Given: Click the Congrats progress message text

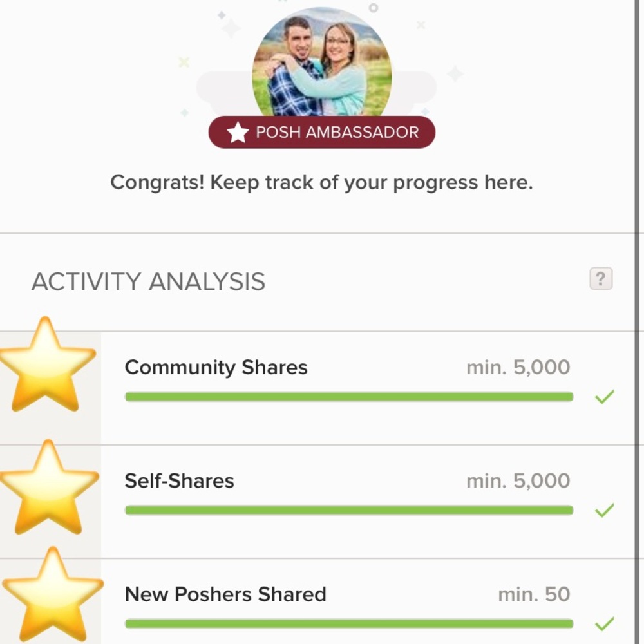Looking at the screenshot, I should point(321,183).
